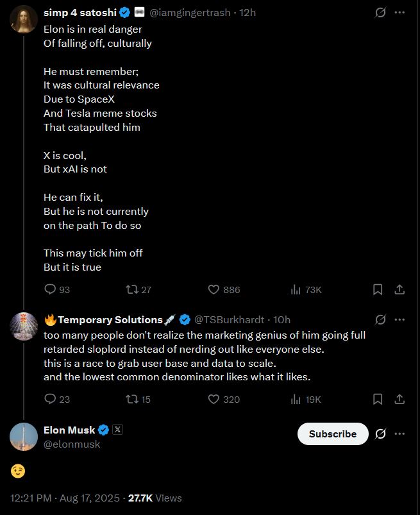This screenshot has width=420, height=515.
Task: Reply to simp 4 satoshi's post
Action: [50, 289]
